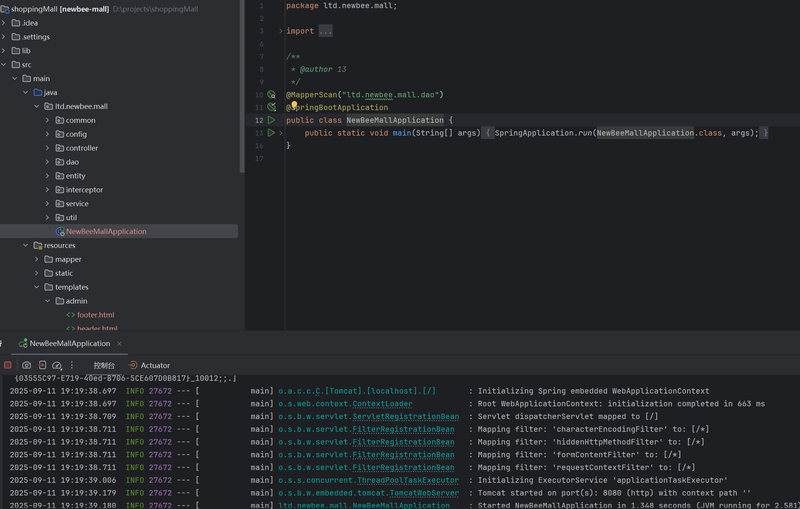Screen dimensions: 800x509
Task: Expand the static folder
Action: click(37, 273)
